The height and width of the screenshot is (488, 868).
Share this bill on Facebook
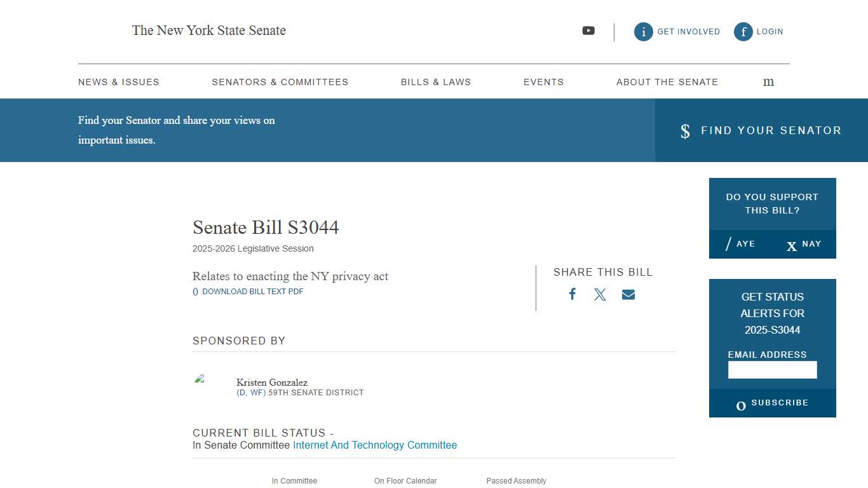coord(573,294)
